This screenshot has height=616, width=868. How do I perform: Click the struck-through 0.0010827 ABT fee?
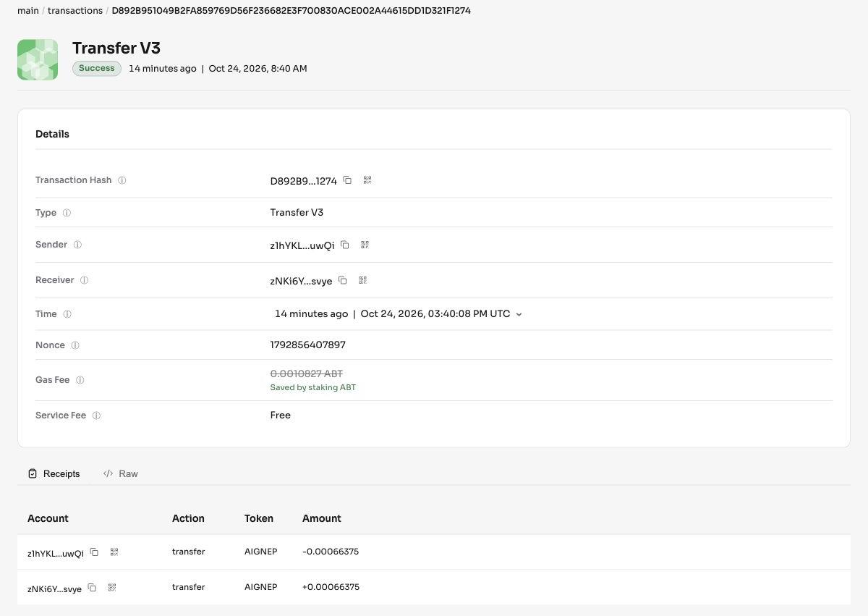coord(307,374)
